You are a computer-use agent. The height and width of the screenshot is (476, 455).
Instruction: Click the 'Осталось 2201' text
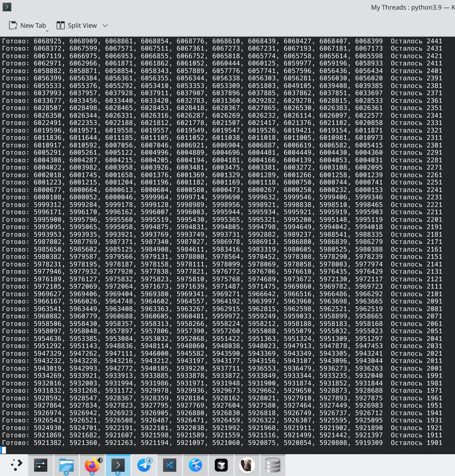(x=416, y=219)
